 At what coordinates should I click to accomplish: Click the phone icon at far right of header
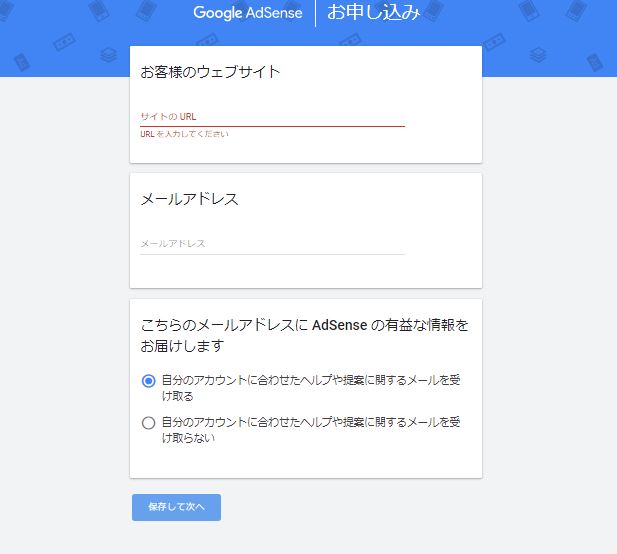[x=595, y=63]
